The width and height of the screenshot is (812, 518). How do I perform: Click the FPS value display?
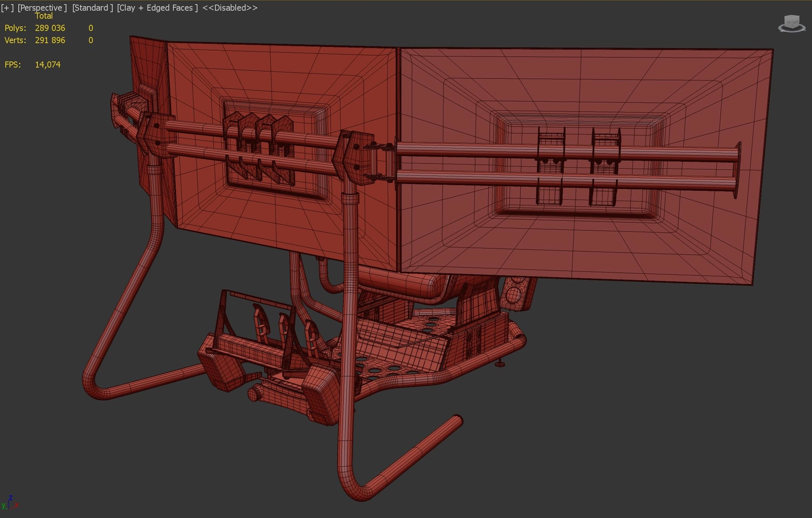pos(48,64)
